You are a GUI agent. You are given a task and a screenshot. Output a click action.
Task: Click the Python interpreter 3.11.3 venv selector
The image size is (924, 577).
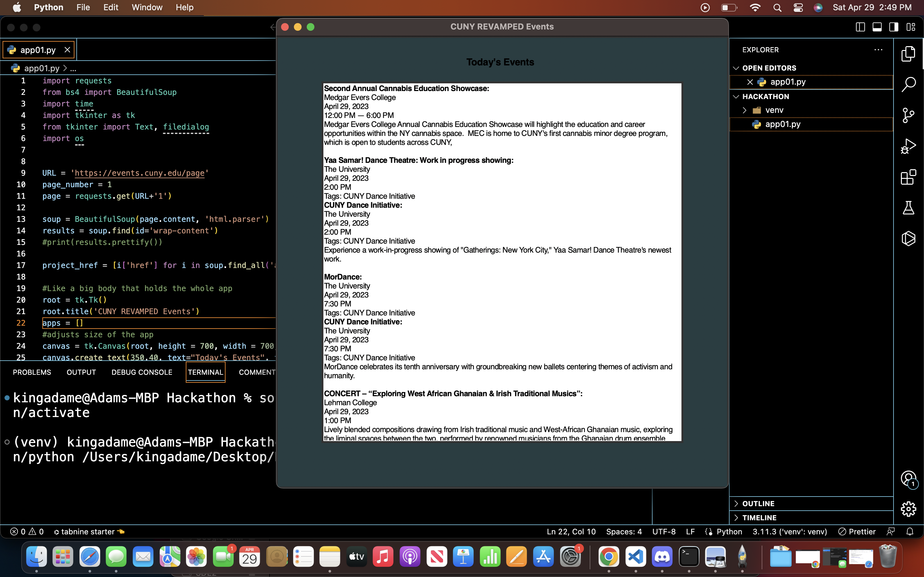[790, 531]
